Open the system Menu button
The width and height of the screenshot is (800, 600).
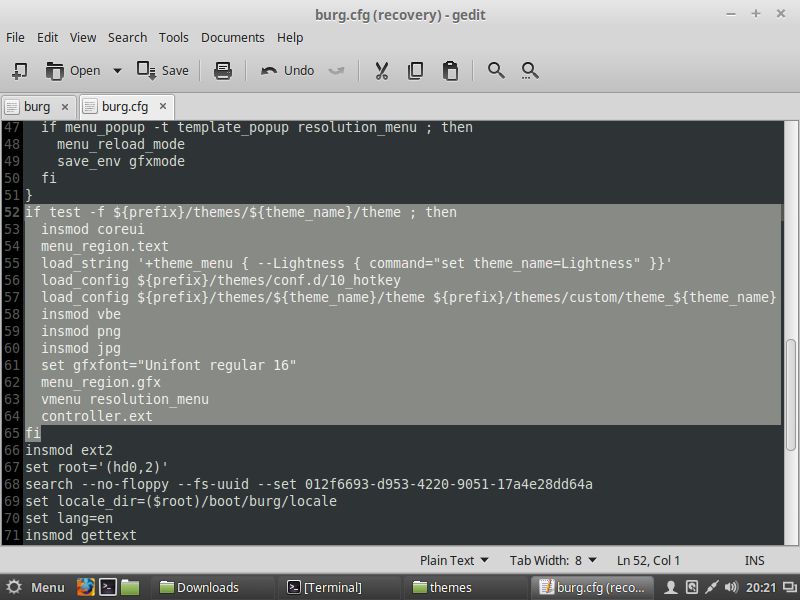36,587
